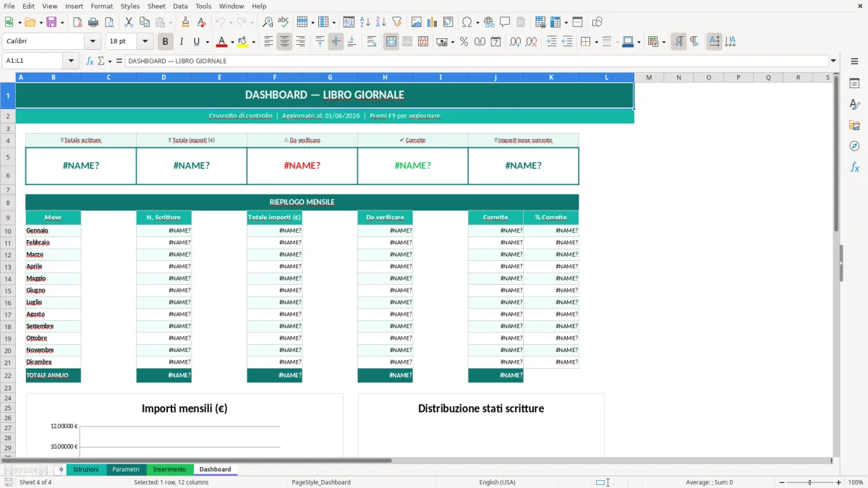Click the Format as Percent icon
The image size is (868, 488).
pyautogui.click(x=464, y=42)
